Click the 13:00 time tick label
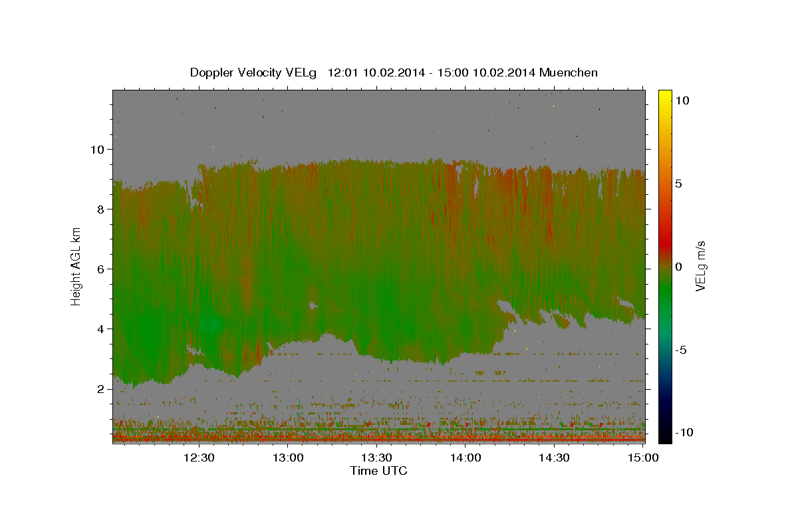798x532 pixels. click(287, 458)
